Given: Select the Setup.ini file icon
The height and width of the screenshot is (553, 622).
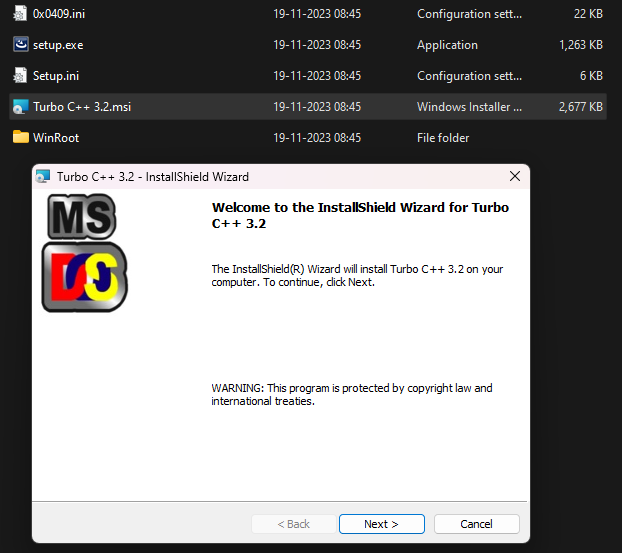Looking at the screenshot, I should tap(20, 75).
